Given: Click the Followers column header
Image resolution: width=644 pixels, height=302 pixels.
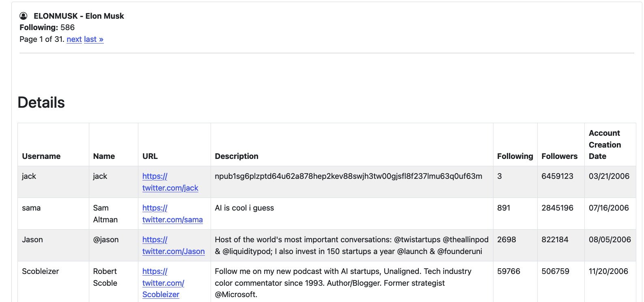Looking at the screenshot, I should tap(559, 156).
